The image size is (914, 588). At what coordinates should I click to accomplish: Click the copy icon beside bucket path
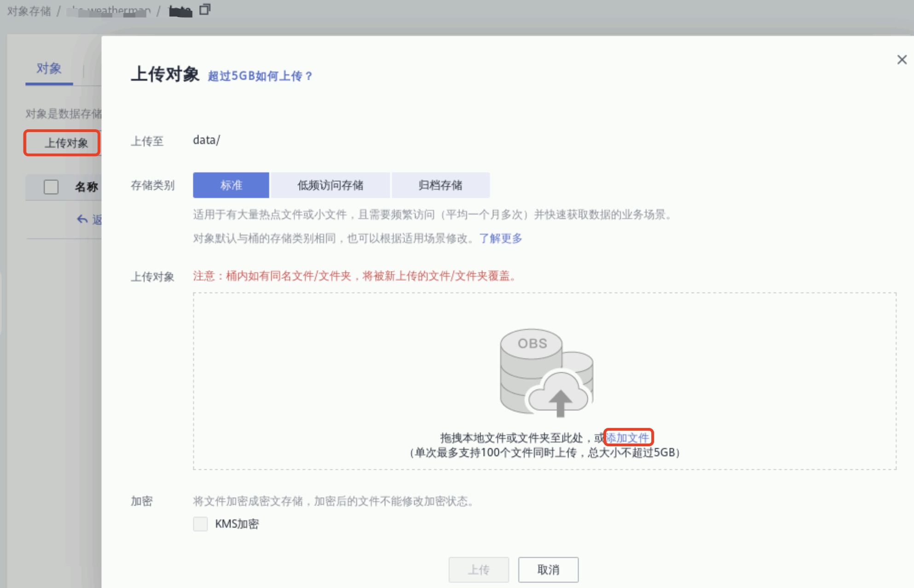[205, 10]
